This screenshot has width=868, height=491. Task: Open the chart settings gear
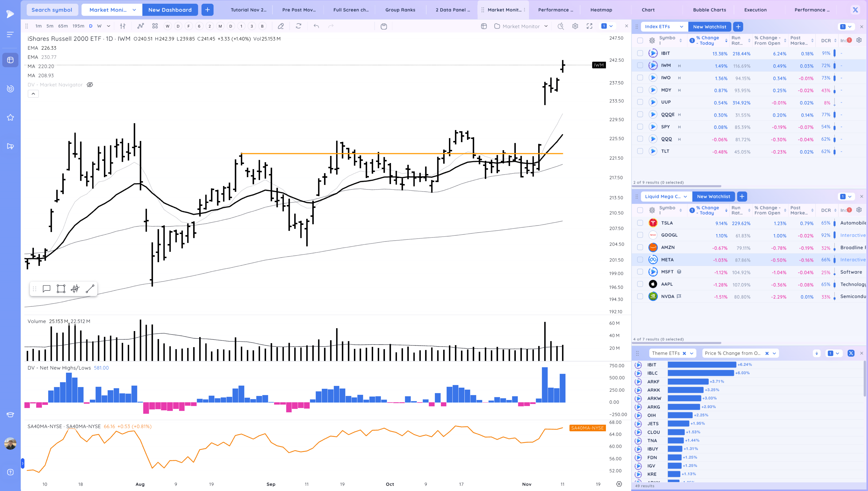(x=575, y=26)
